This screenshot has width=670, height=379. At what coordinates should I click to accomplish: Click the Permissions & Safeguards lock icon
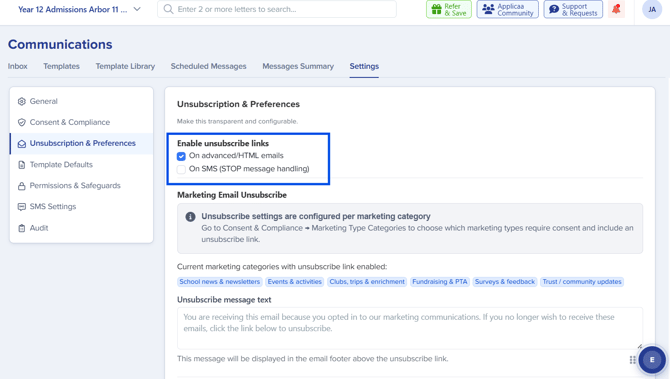click(22, 186)
